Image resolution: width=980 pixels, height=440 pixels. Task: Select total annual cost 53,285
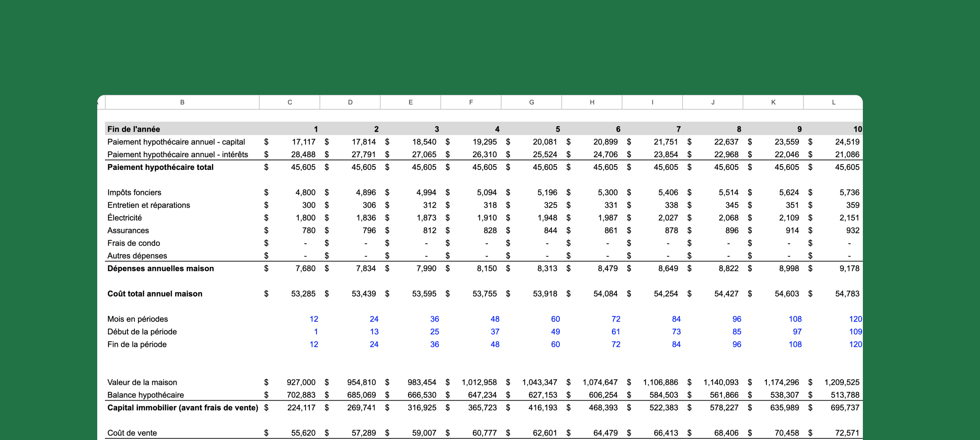(x=303, y=294)
